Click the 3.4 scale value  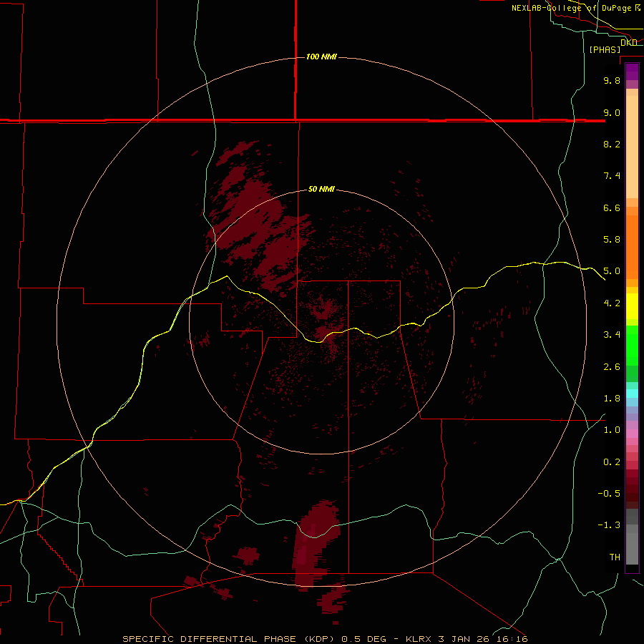pos(612,335)
